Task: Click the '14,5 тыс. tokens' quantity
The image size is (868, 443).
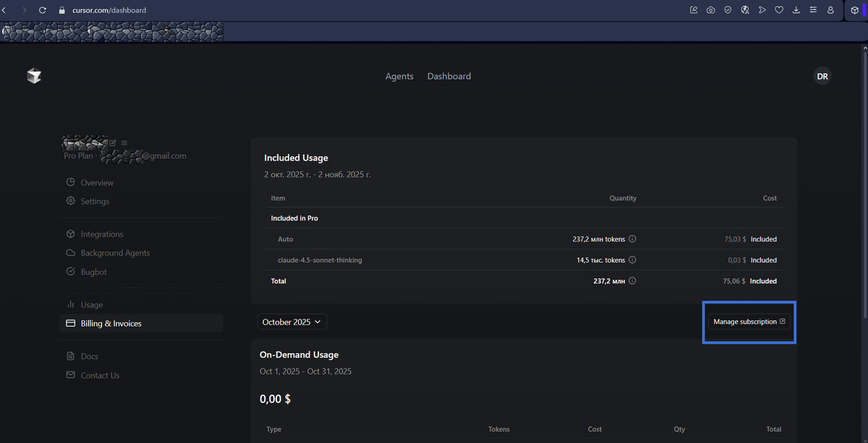Action: point(600,260)
